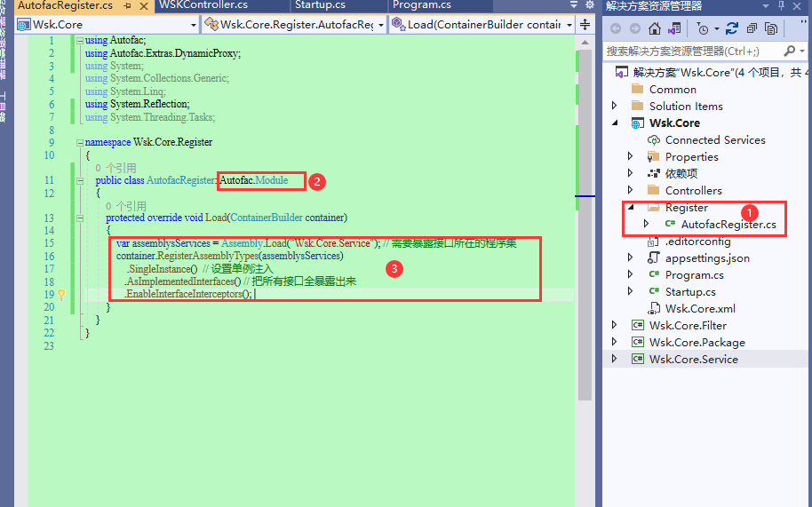Select AutofacRegister.cs in Solution Explorer

coord(728,225)
